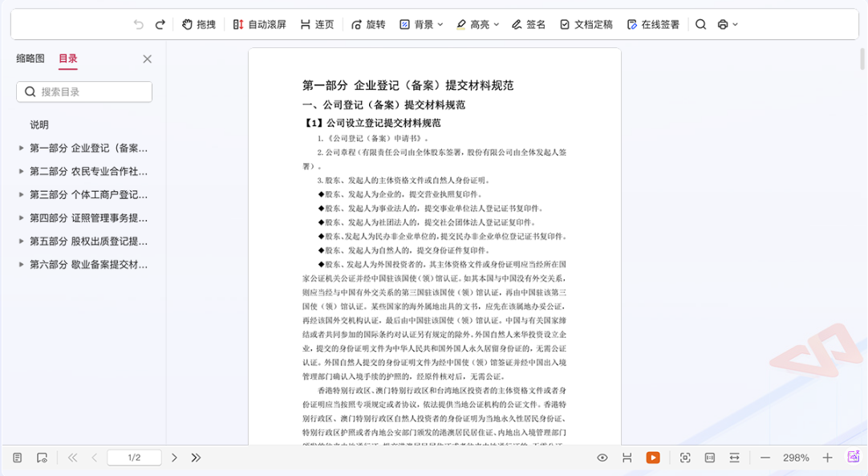This screenshot has height=476, width=868.
Task: Go to next page arrow
Action: tap(174, 458)
